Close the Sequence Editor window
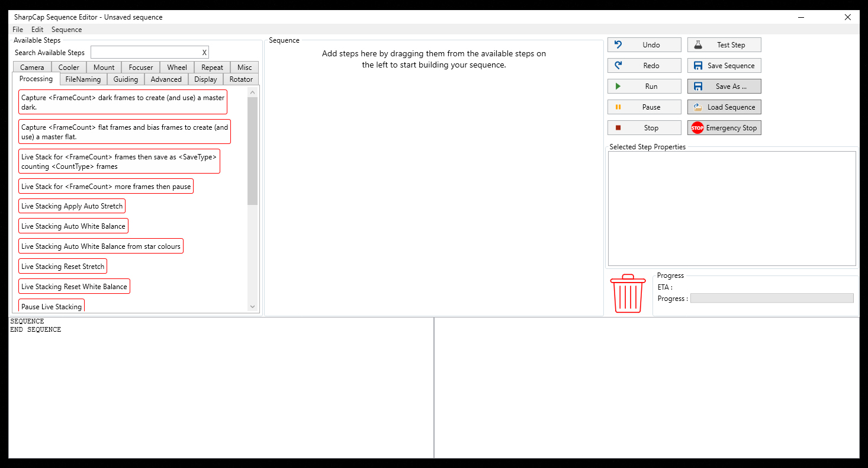The height and width of the screenshot is (468, 868). (x=848, y=17)
